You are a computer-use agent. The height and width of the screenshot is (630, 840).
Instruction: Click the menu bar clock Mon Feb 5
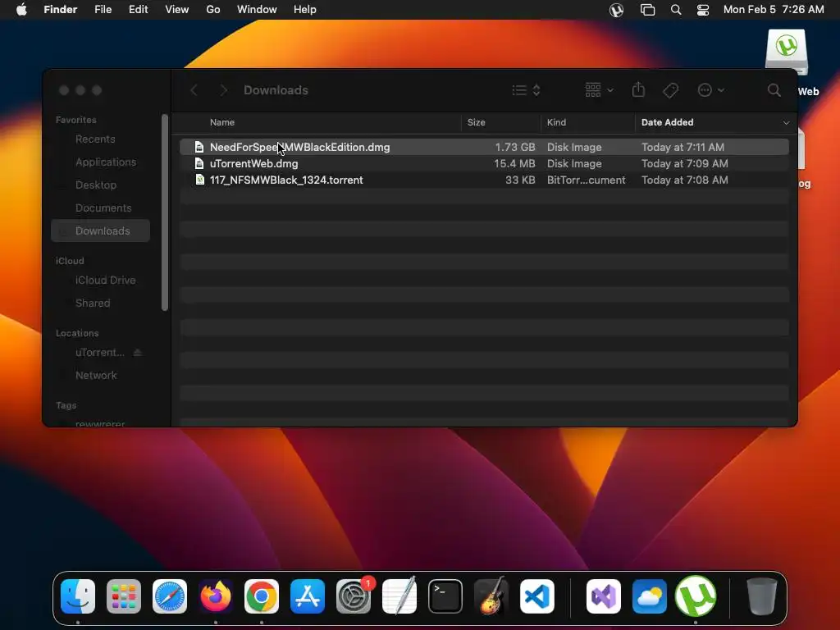pyautogui.click(x=774, y=10)
